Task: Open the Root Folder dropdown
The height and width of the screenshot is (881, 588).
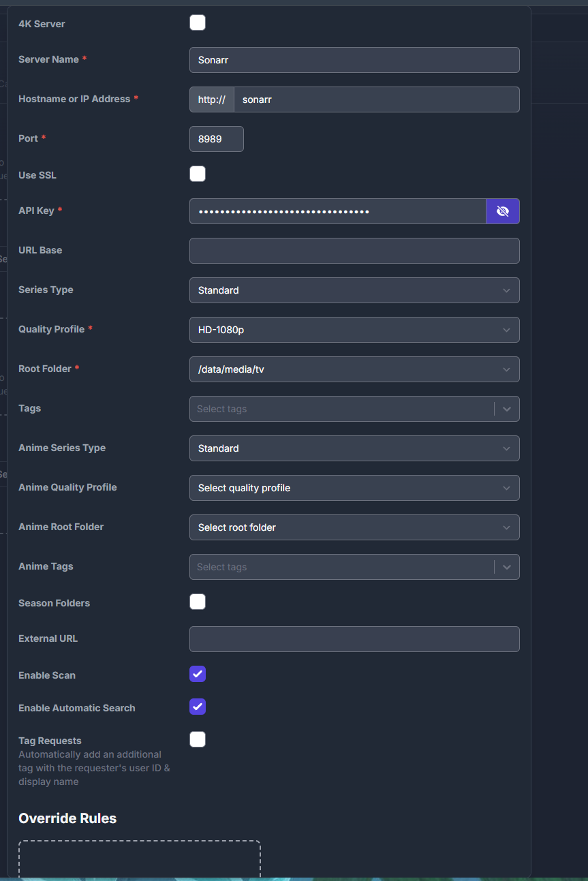Action: (x=354, y=369)
